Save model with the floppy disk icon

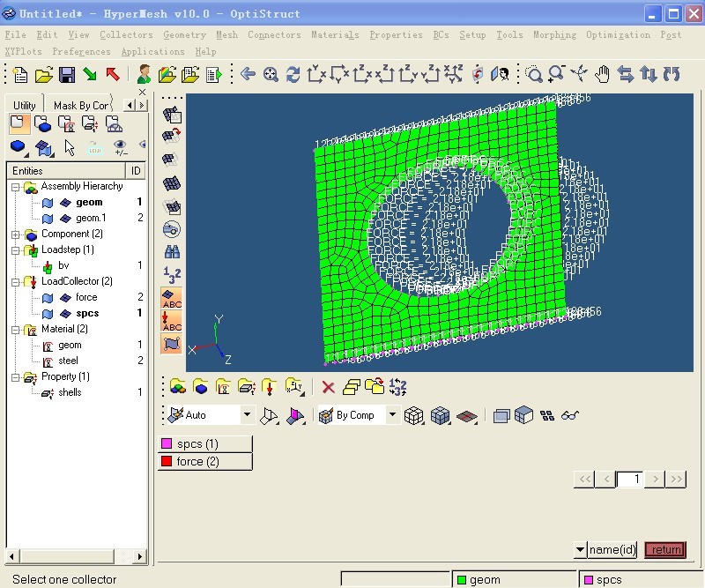point(67,74)
